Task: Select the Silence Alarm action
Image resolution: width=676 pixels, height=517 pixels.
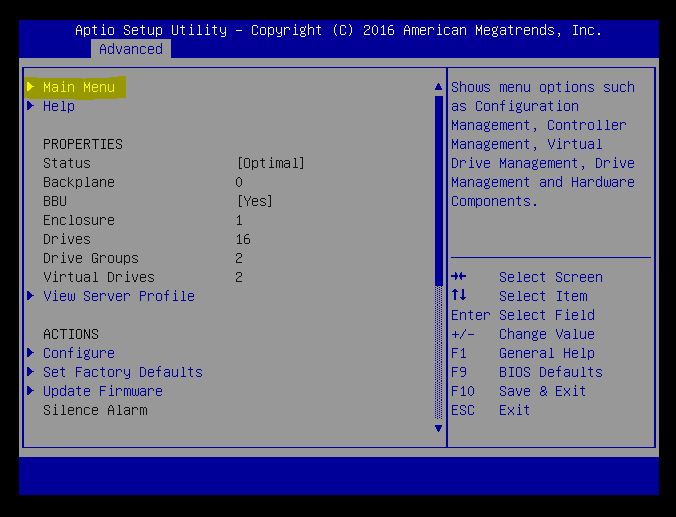Action: tap(95, 410)
